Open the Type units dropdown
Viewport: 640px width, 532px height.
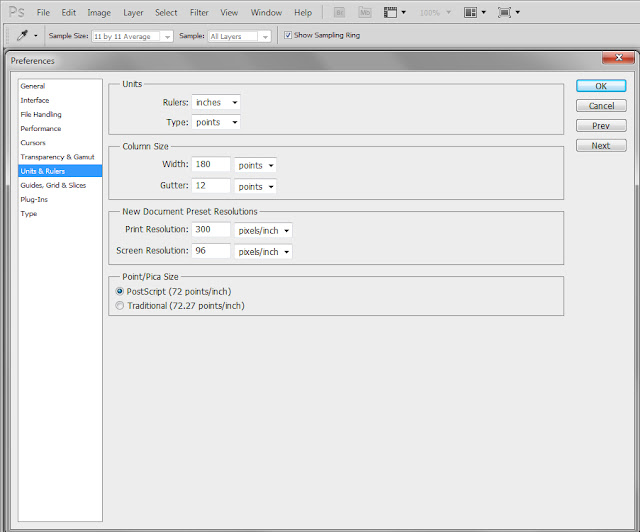click(x=216, y=122)
